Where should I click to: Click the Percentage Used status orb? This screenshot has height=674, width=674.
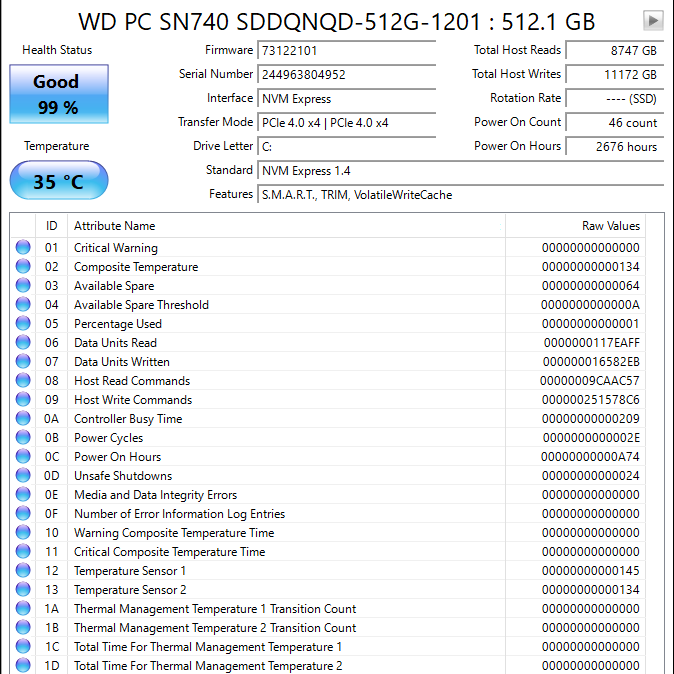[23, 323]
